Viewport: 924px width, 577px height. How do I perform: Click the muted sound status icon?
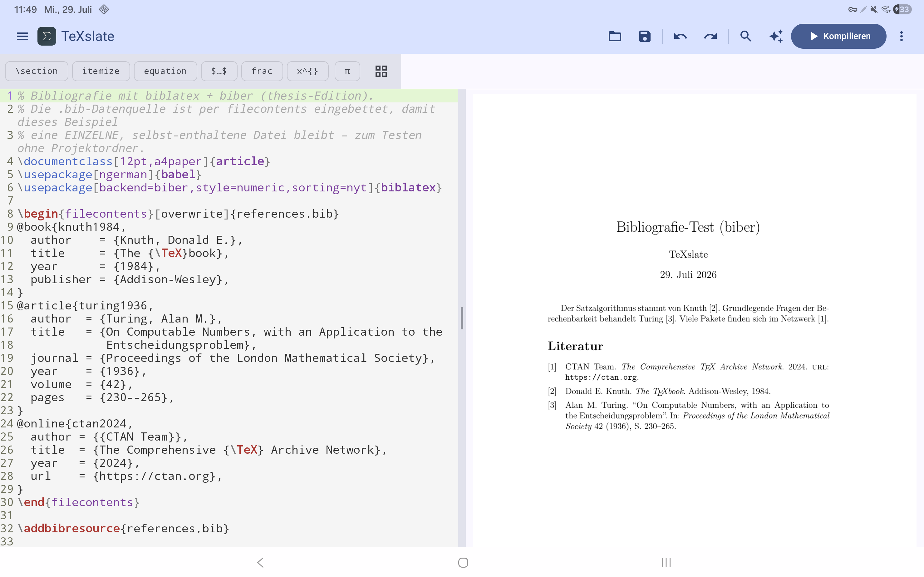[874, 9]
